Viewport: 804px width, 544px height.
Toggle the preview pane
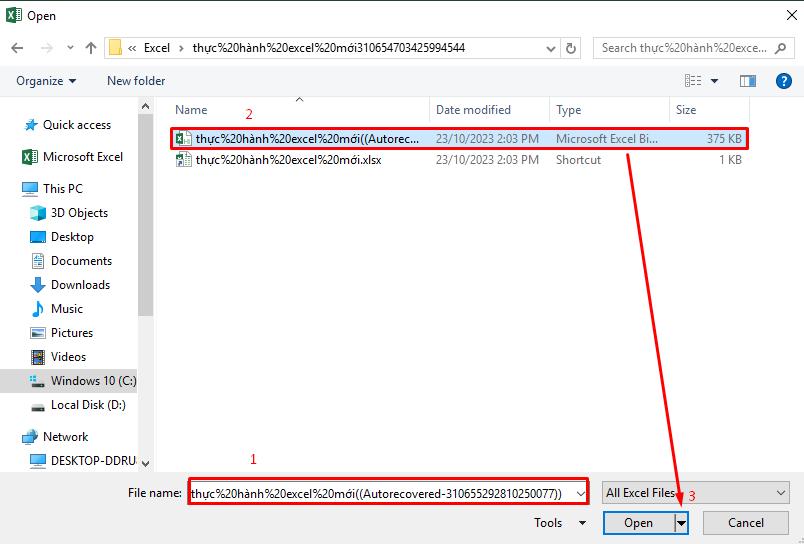point(748,80)
